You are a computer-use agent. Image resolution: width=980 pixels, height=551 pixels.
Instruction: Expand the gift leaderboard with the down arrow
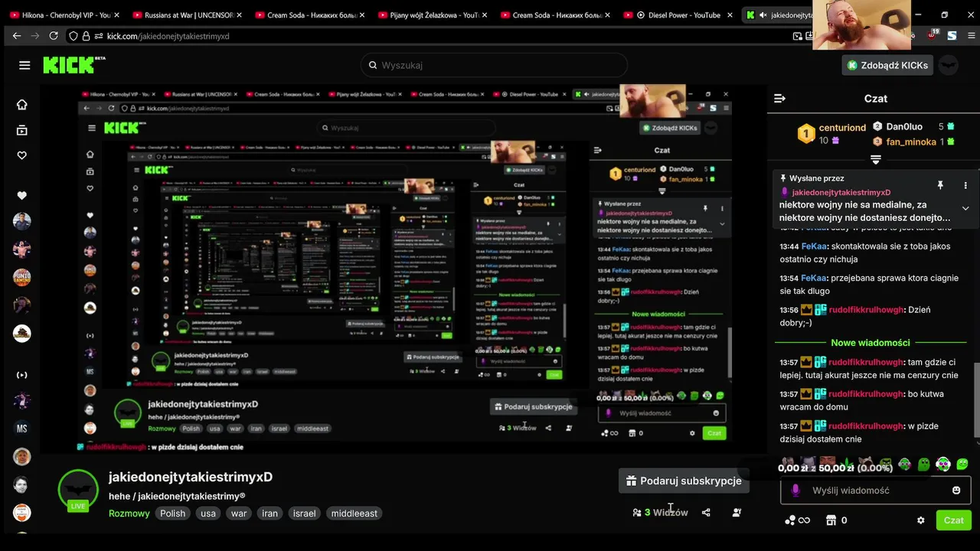[875, 160]
